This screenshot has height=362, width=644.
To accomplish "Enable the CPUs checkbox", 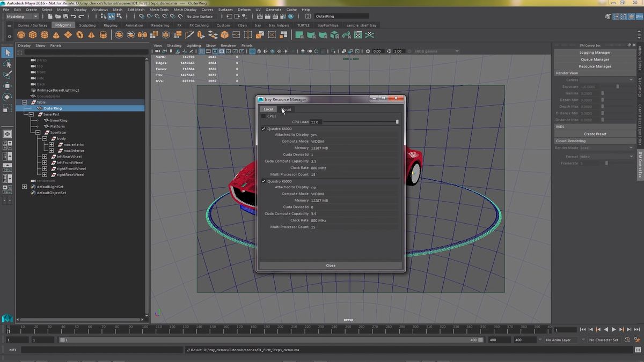I will (264, 116).
